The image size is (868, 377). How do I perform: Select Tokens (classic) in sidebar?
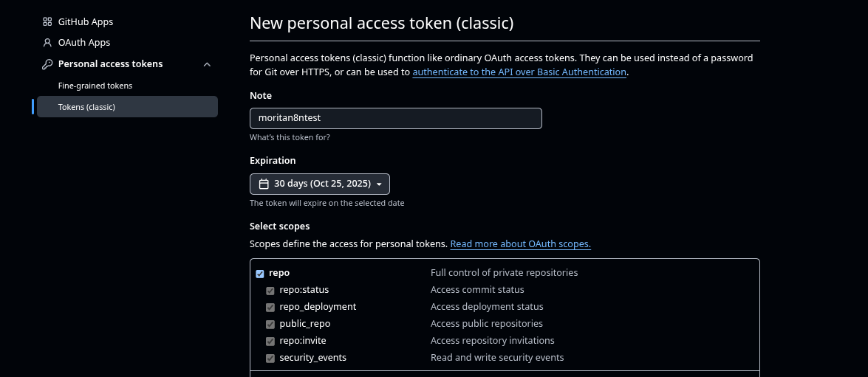(86, 107)
